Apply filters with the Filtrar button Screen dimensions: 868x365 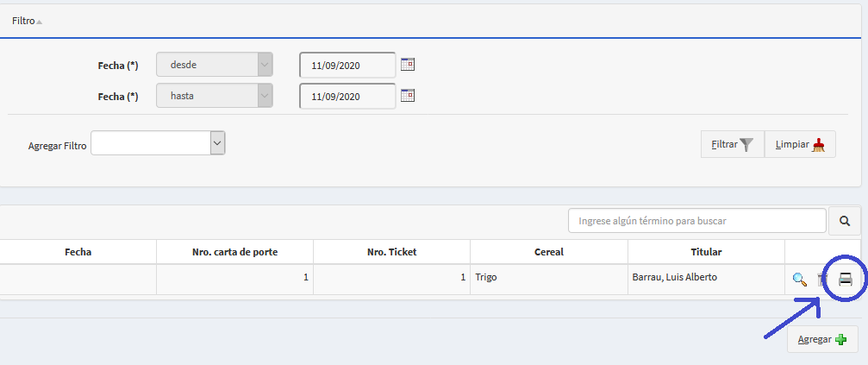(732, 144)
